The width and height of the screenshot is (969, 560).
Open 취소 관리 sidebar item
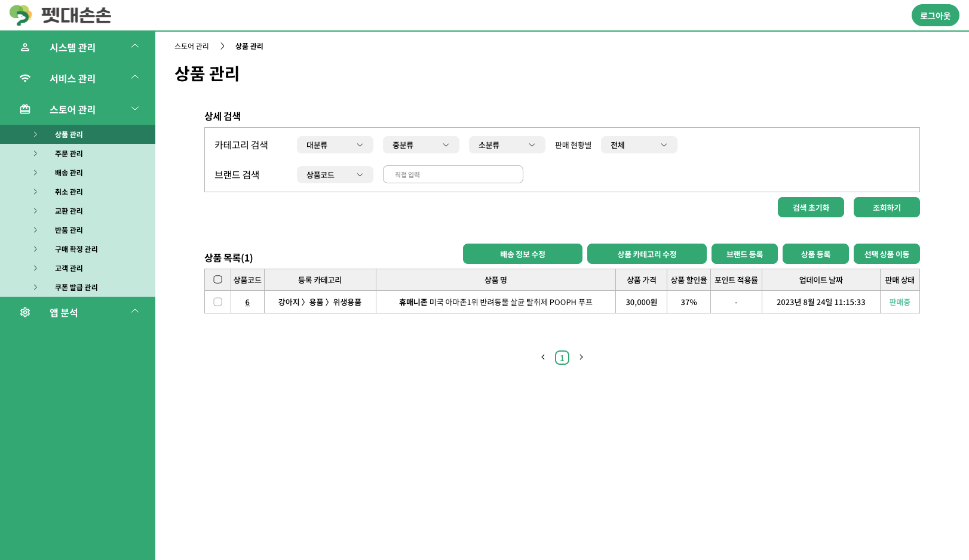pyautogui.click(x=78, y=192)
